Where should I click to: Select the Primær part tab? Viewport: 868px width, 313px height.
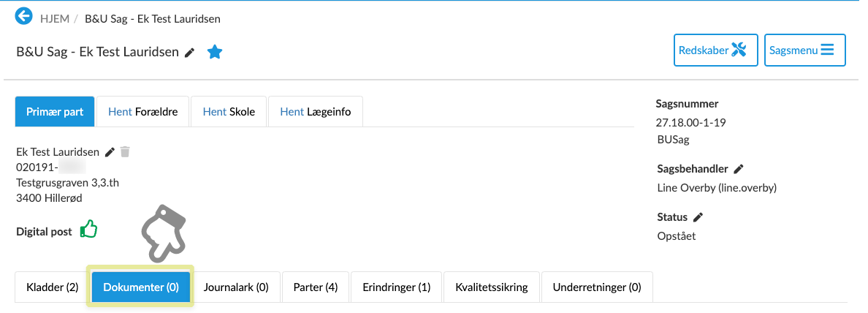[x=55, y=112]
